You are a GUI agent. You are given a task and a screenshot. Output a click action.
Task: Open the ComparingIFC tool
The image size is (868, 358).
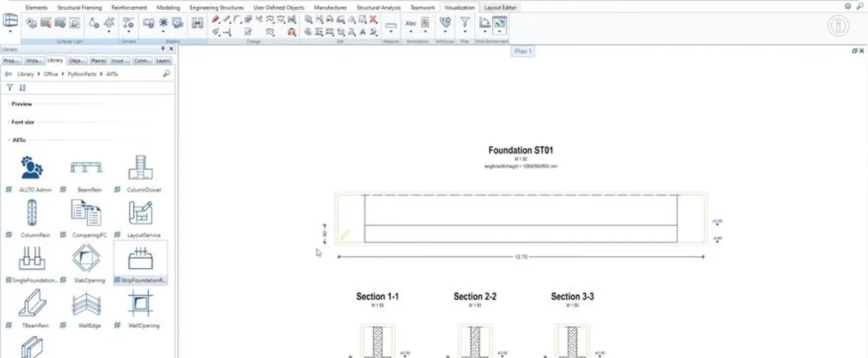click(x=86, y=218)
